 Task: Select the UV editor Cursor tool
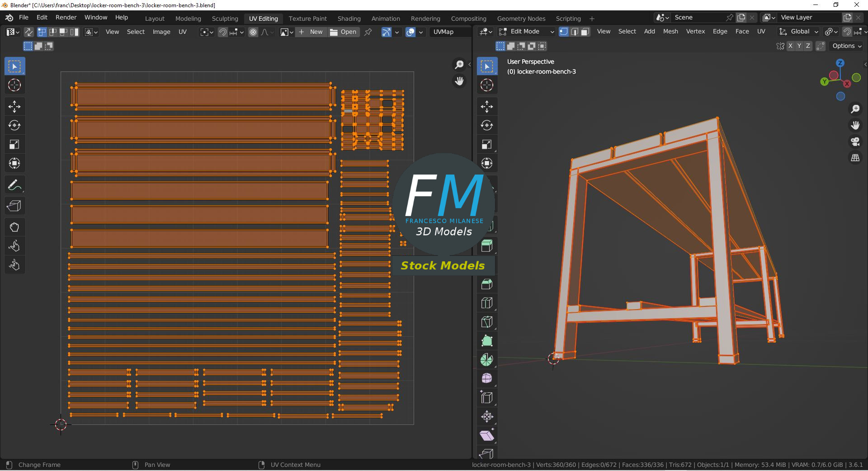click(x=14, y=85)
